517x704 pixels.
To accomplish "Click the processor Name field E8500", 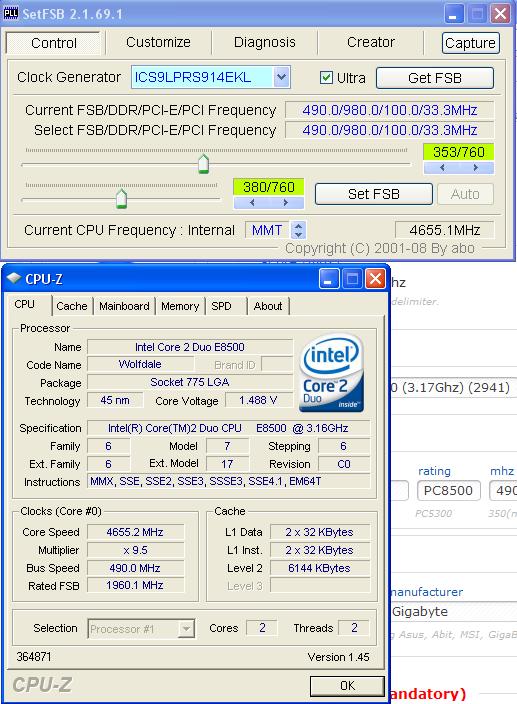I will (190, 347).
